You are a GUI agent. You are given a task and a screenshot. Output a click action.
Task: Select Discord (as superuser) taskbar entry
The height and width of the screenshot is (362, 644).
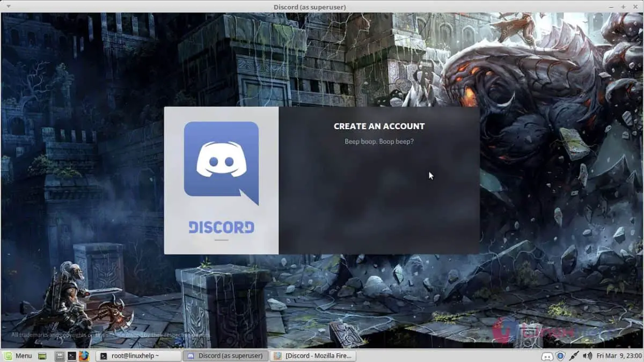coord(225,356)
